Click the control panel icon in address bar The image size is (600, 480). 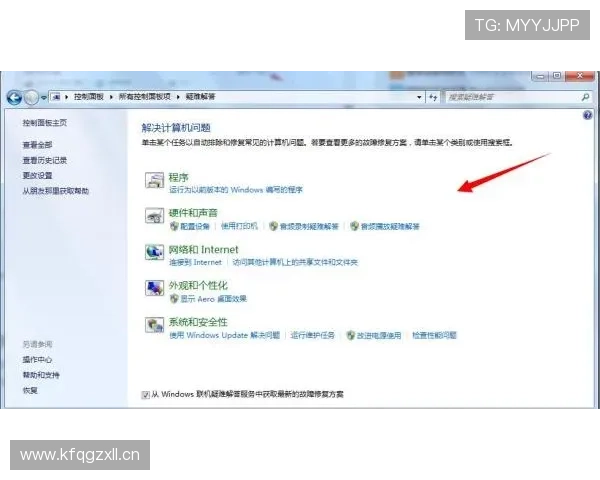tap(56, 97)
